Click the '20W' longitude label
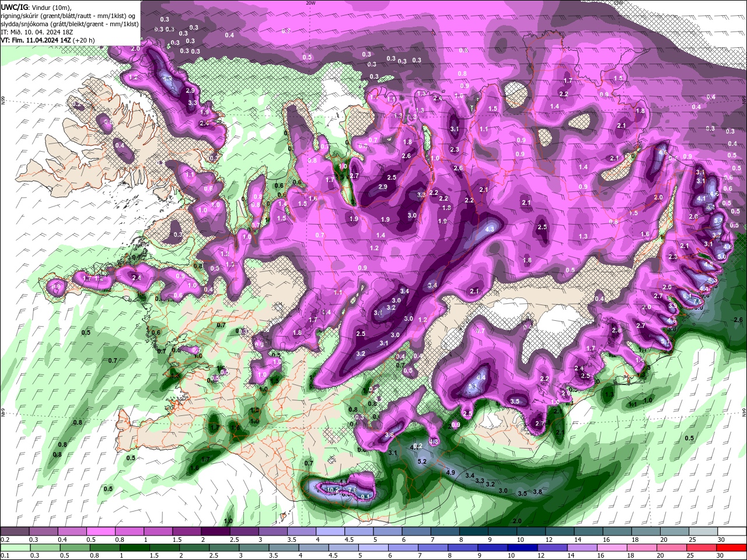747x560 pixels. pos(310,2)
